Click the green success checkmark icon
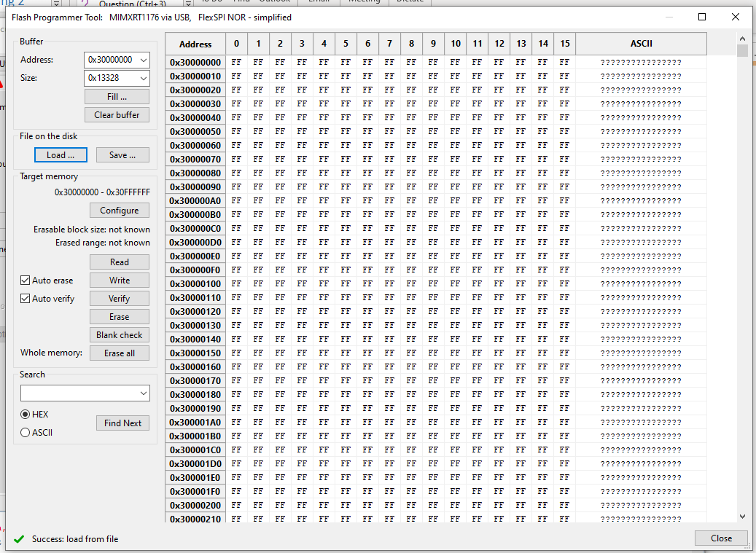This screenshot has height=553, width=756. click(18, 541)
